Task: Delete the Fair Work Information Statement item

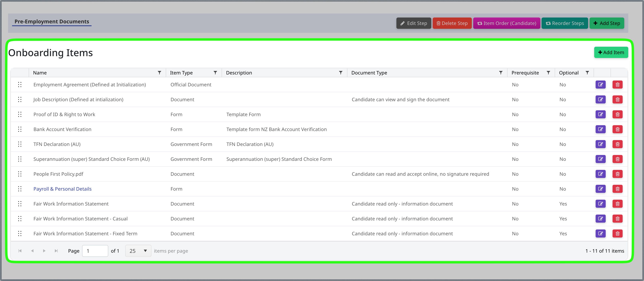Action: [618, 204]
